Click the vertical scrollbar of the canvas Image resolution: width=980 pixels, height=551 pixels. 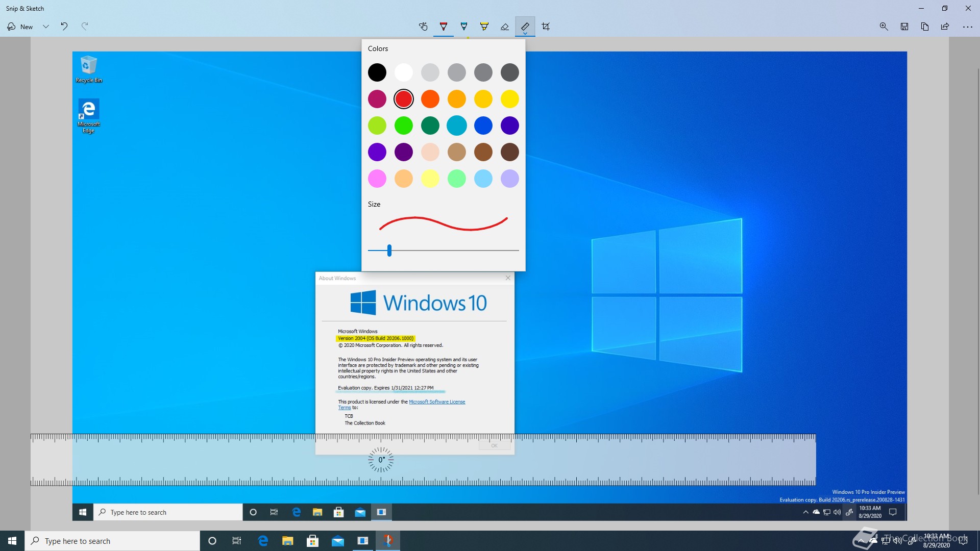(978, 281)
